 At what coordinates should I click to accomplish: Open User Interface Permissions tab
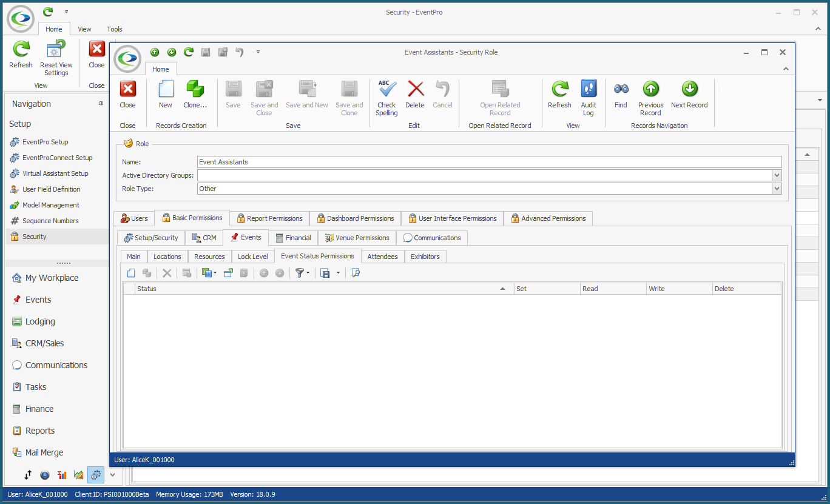coord(453,218)
